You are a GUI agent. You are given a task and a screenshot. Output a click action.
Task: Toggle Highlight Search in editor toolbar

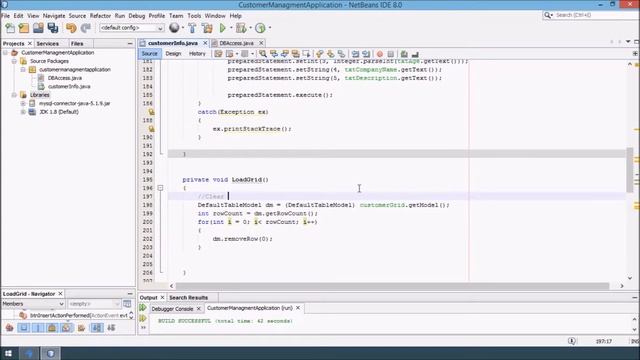[296, 54]
